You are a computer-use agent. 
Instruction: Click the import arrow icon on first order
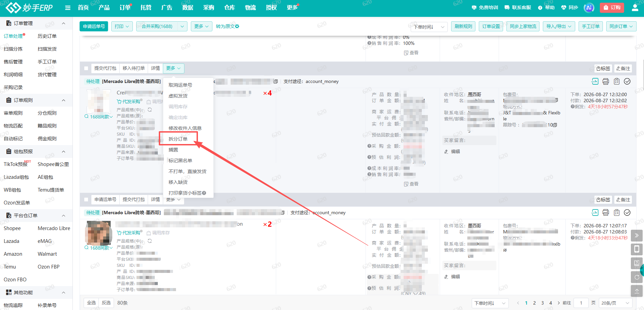pyautogui.click(x=595, y=81)
